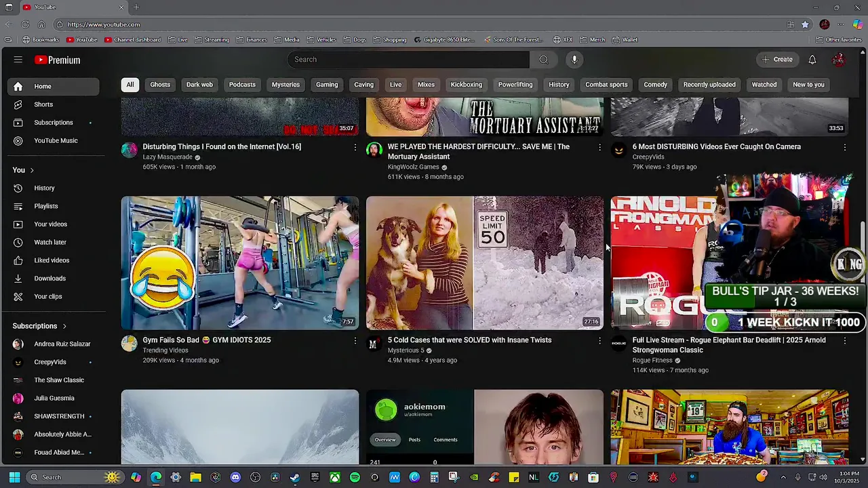The height and width of the screenshot is (488, 868).
Task: Open Home in the sidebar
Action: [x=54, y=86]
